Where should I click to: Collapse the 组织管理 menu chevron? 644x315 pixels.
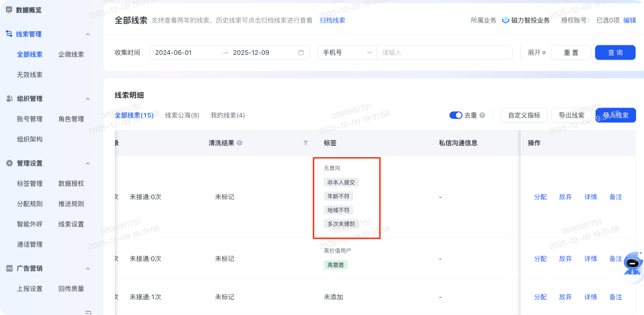[88, 99]
